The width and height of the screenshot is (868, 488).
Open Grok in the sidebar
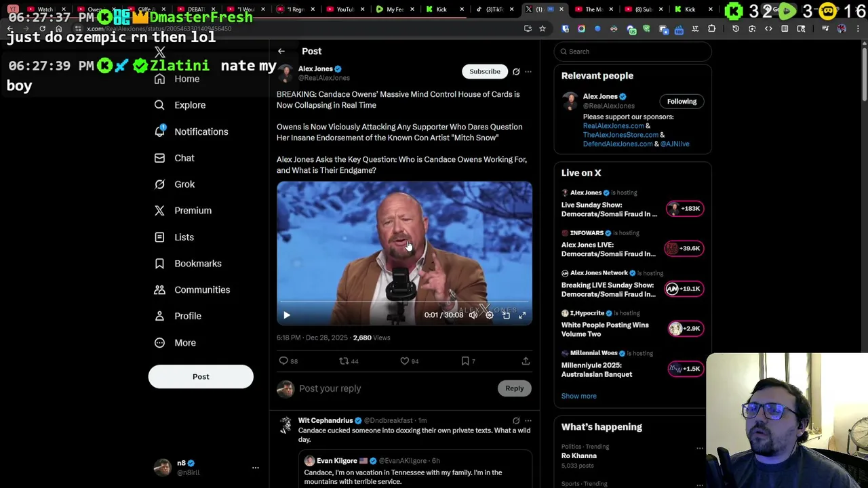click(x=174, y=184)
